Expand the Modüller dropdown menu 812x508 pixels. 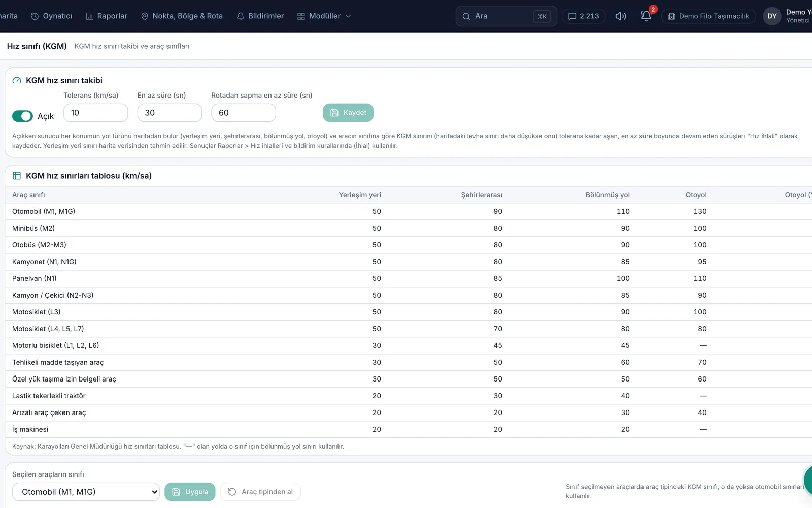(324, 16)
